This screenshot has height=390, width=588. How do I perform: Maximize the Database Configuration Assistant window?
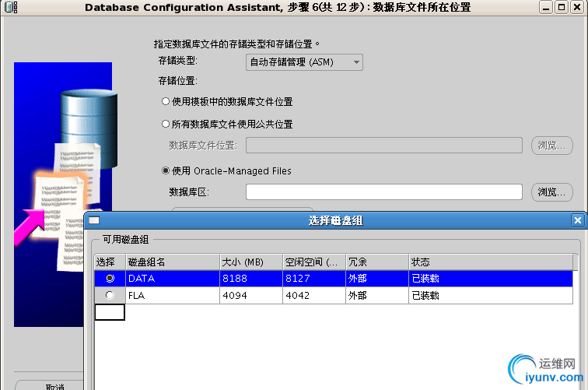[562, 7]
